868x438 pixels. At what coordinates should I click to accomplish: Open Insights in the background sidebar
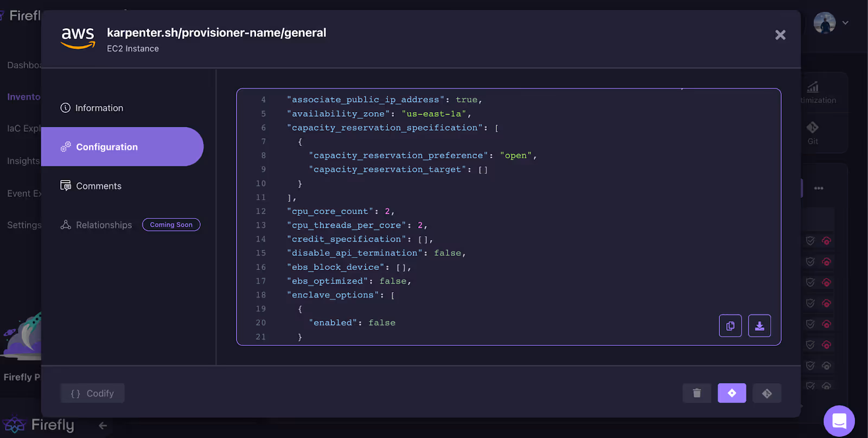[x=23, y=161]
